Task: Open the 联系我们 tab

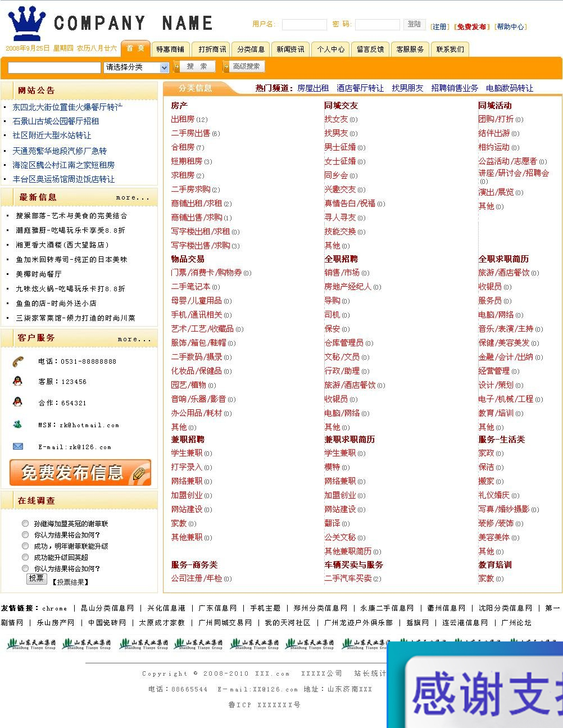Action: [x=451, y=49]
